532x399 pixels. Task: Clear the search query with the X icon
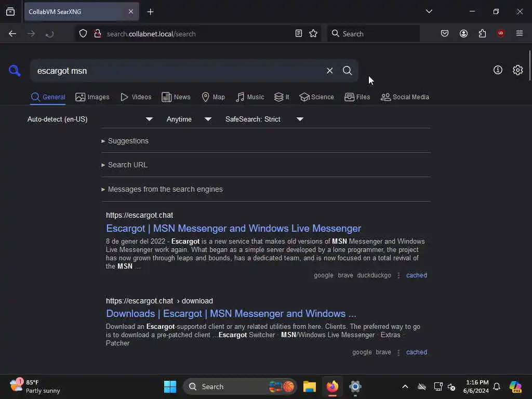point(329,71)
